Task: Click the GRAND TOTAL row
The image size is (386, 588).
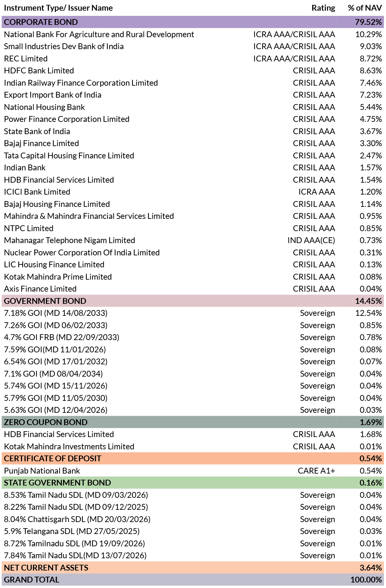Action: [193, 580]
